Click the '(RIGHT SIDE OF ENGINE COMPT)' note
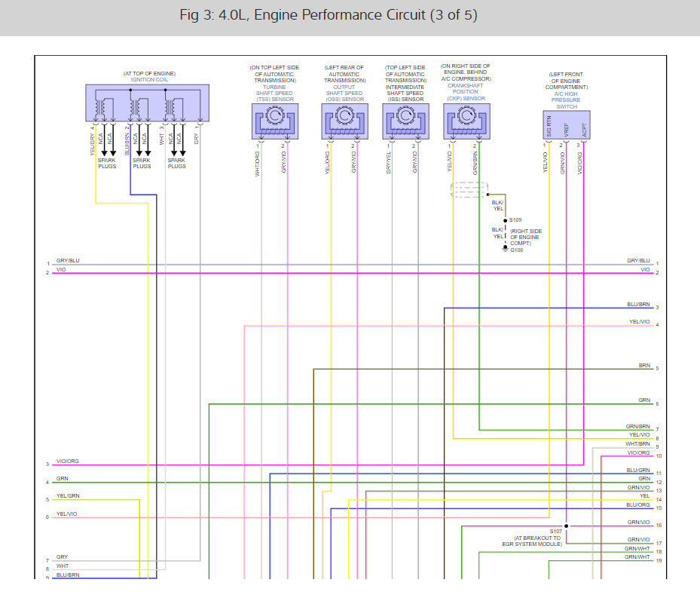The width and height of the screenshot is (700, 601). point(525,238)
